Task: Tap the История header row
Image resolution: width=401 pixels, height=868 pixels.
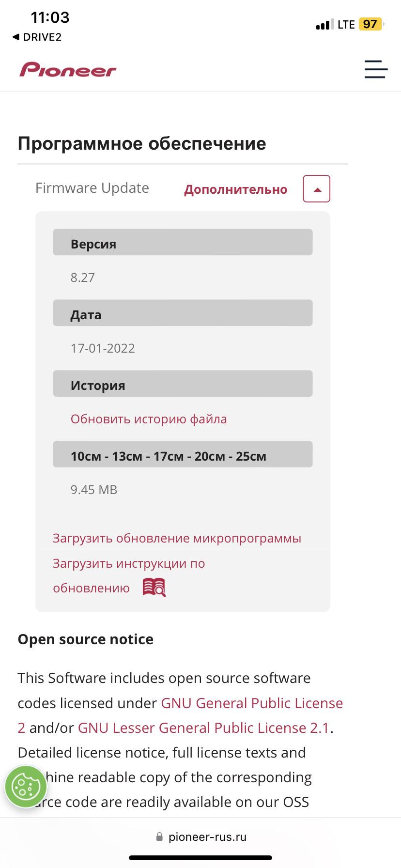Action: [x=183, y=384]
